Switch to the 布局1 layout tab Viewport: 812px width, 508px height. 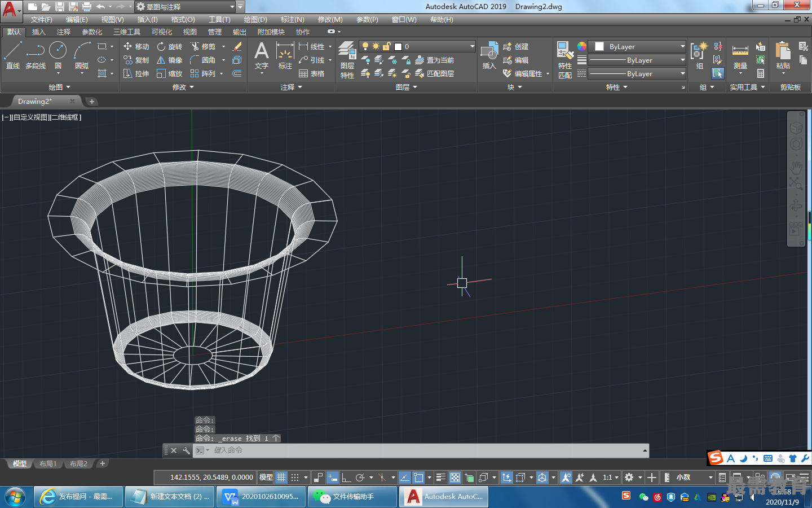(48, 463)
